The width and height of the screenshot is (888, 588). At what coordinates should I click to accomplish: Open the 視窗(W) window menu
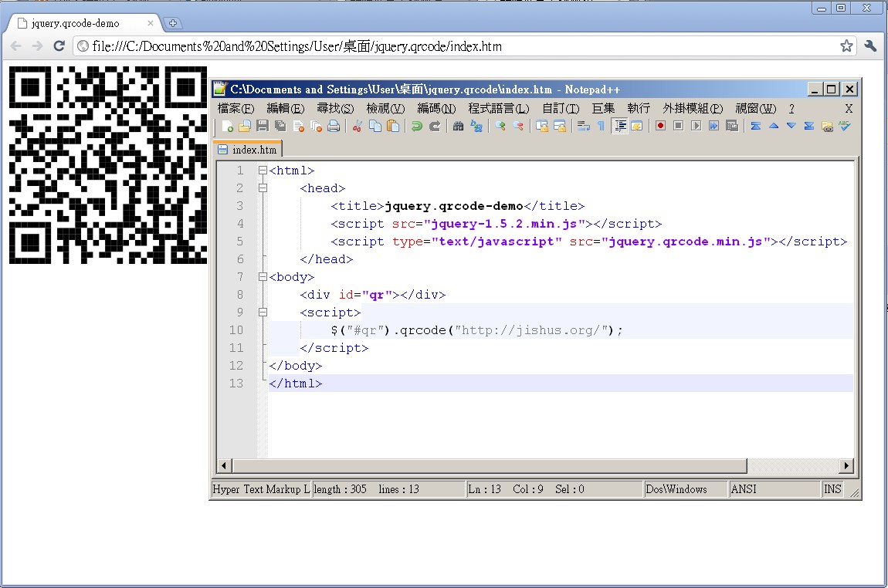pos(755,108)
